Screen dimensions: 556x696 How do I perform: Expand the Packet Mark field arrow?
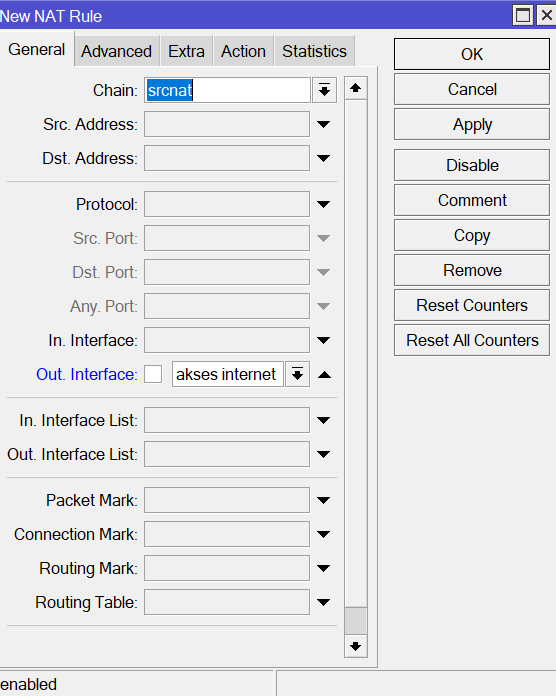pos(323,501)
